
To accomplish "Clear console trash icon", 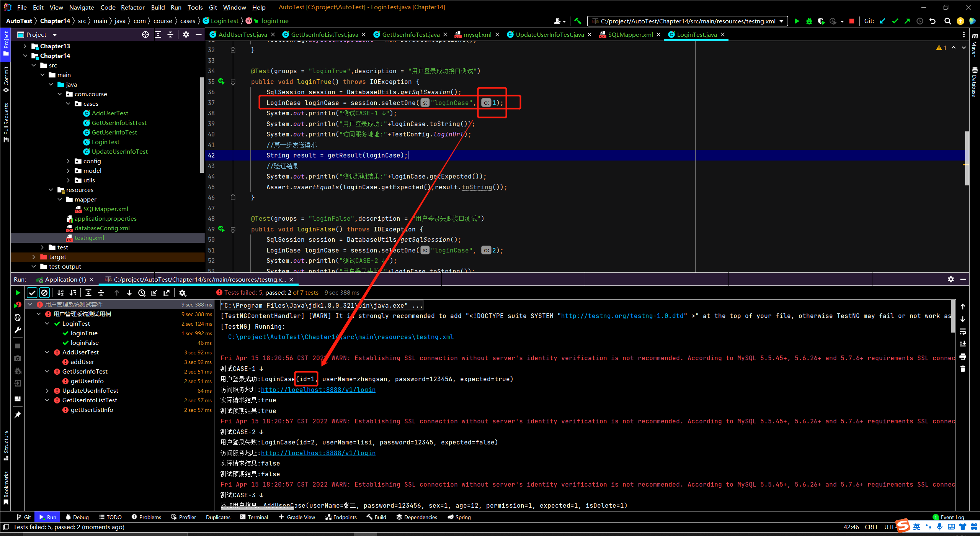I will point(963,369).
